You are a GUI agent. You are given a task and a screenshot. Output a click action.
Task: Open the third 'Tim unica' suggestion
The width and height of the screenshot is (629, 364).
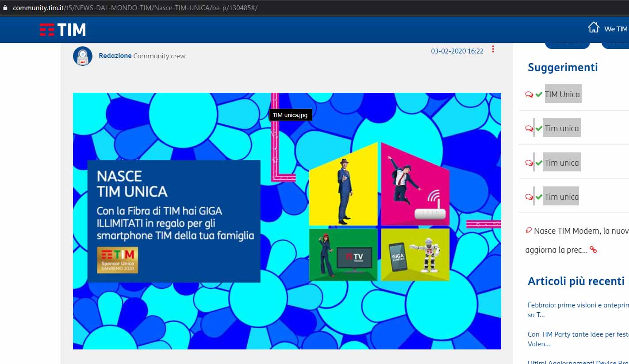pyautogui.click(x=561, y=163)
